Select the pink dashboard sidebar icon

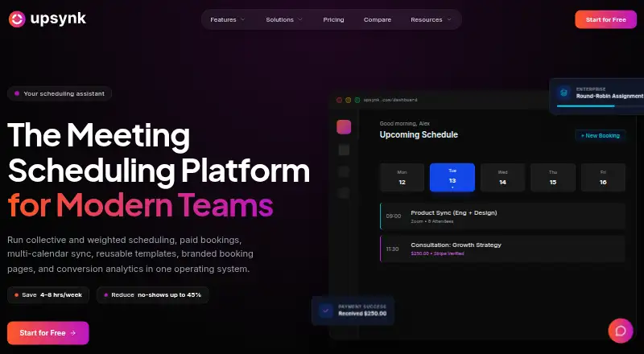click(344, 127)
